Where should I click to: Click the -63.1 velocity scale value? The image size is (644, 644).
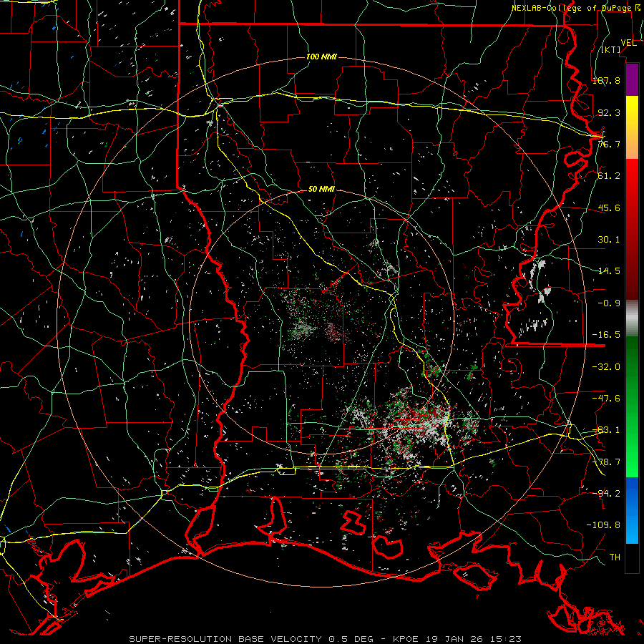point(606,430)
